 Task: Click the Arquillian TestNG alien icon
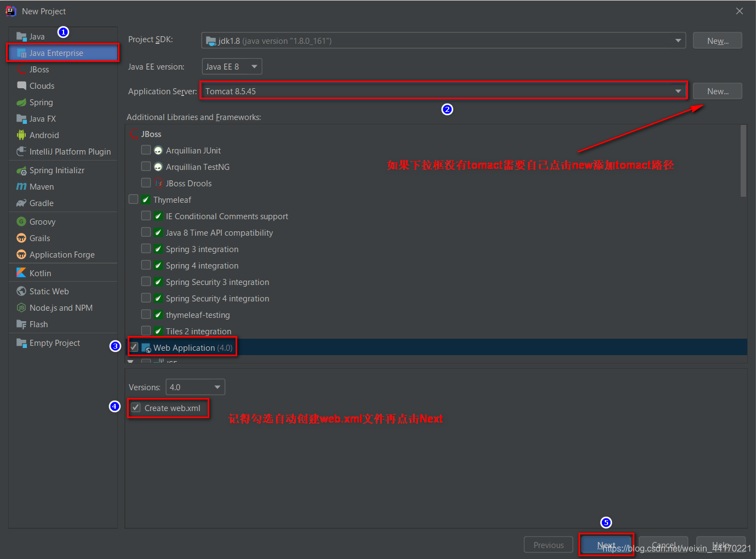tap(158, 167)
